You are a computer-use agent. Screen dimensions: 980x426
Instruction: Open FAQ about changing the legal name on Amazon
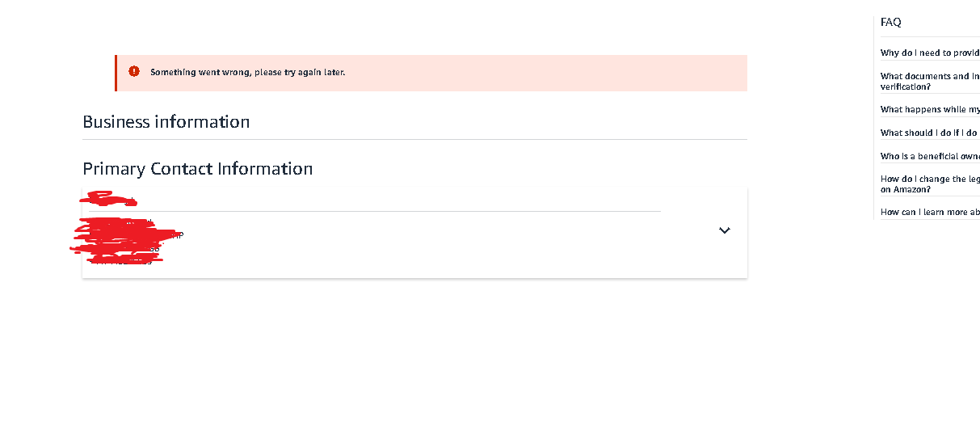pos(930,184)
